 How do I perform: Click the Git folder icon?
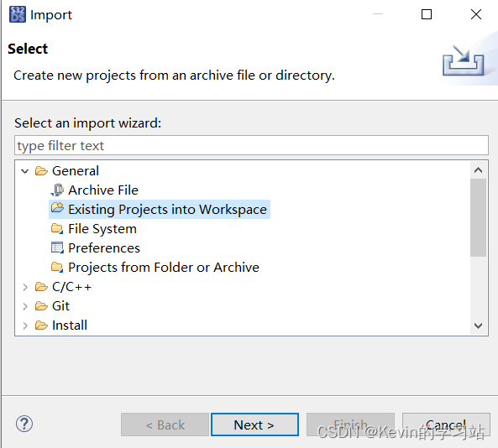(x=41, y=306)
